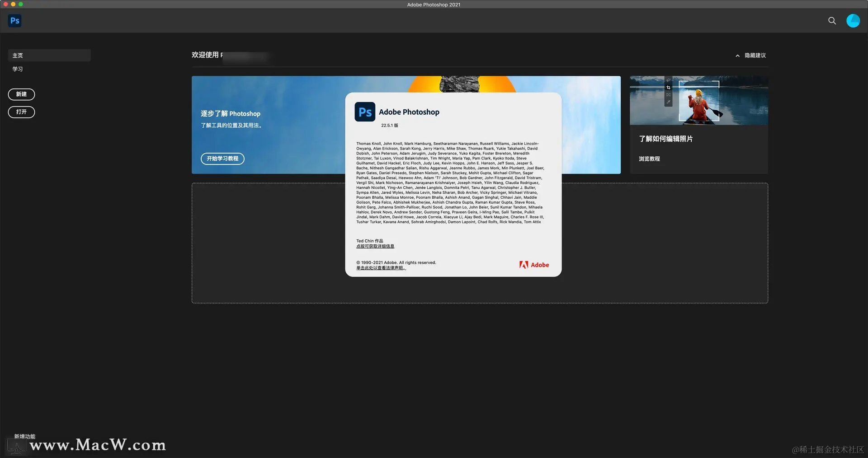Viewport: 868px width, 458px height.
Task: Click the Ps icon in About dialog
Action: pos(365,112)
